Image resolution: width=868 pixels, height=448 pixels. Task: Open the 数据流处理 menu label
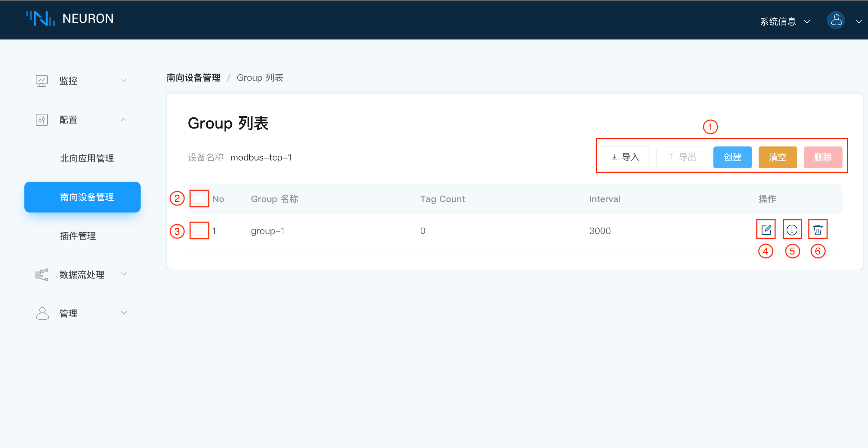pyautogui.click(x=82, y=275)
